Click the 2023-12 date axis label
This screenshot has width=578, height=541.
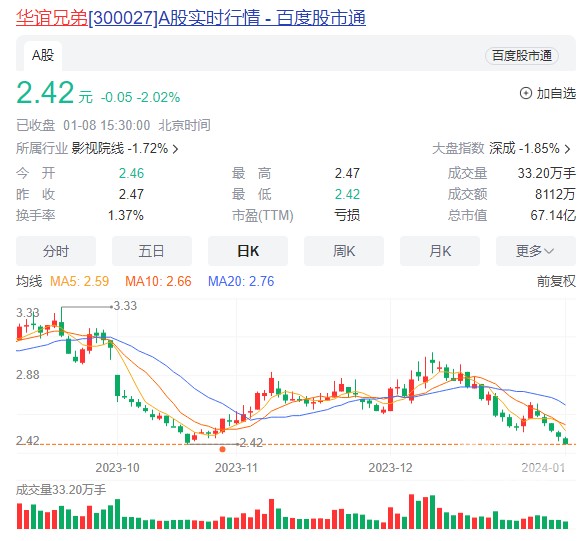pyautogui.click(x=390, y=468)
